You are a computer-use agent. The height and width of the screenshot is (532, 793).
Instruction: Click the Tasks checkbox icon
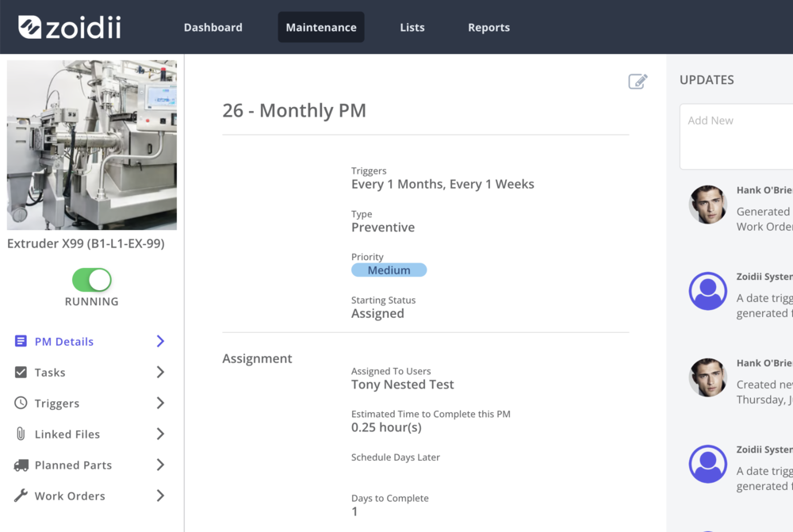[21, 372]
